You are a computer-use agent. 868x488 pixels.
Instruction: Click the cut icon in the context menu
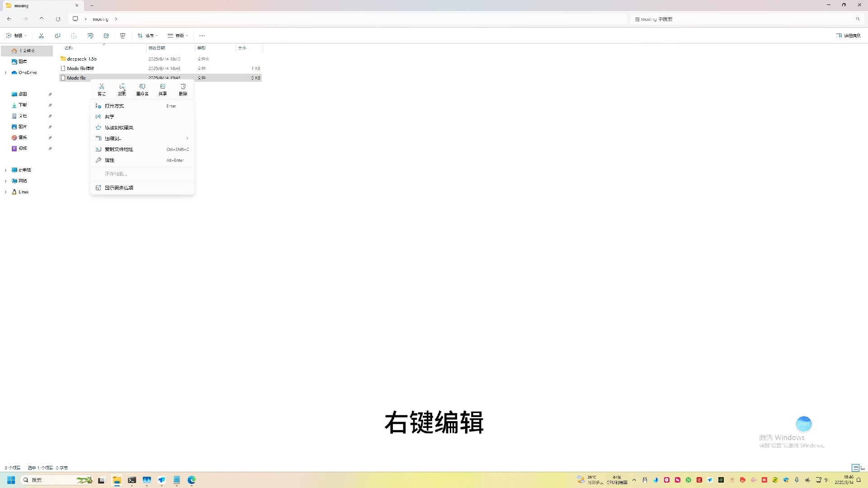(102, 89)
